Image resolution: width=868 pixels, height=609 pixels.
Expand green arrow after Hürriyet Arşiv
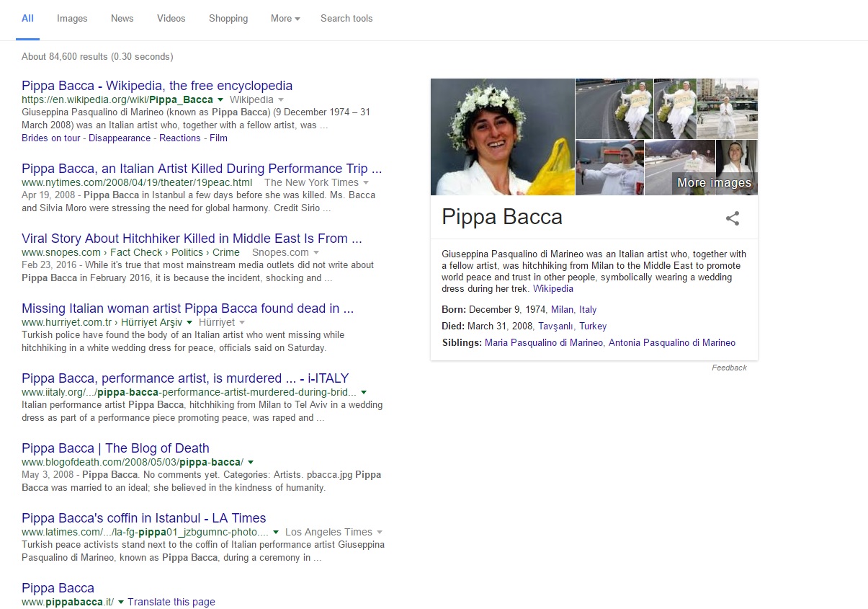[x=189, y=323]
